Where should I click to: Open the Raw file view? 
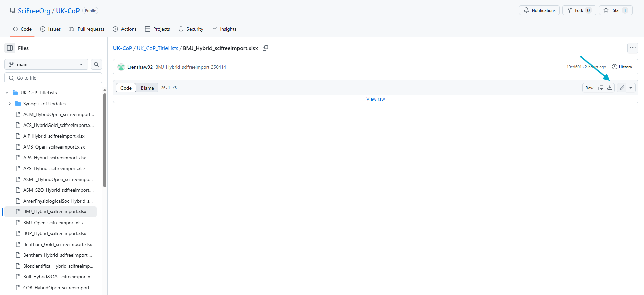(589, 88)
